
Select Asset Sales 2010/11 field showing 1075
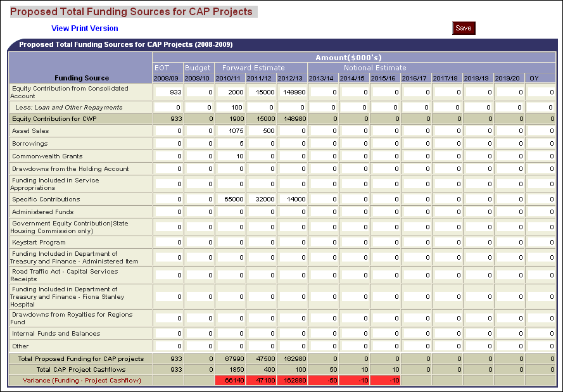[x=230, y=131]
